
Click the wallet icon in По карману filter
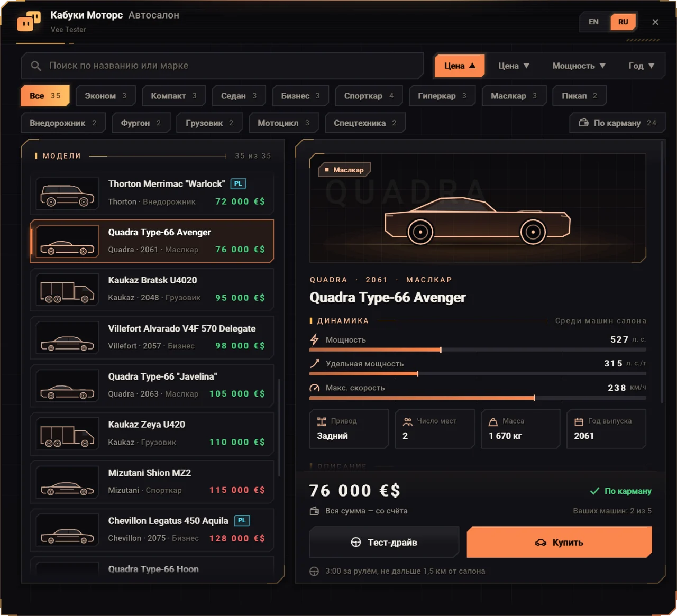(584, 123)
